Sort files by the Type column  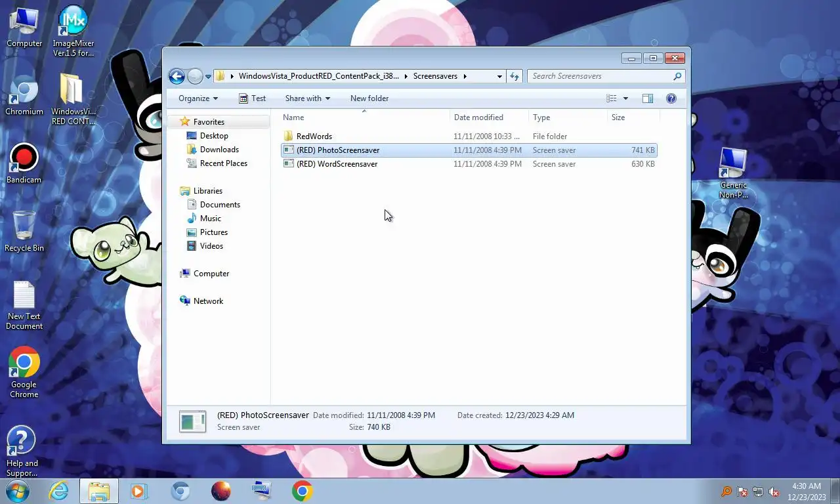tap(568, 117)
